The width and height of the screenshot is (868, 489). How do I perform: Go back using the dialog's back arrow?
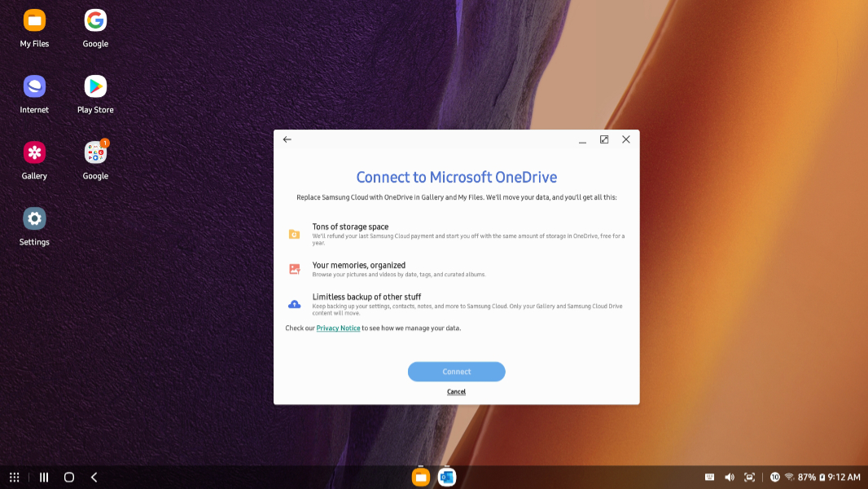pyautogui.click(x=287, y=139)
